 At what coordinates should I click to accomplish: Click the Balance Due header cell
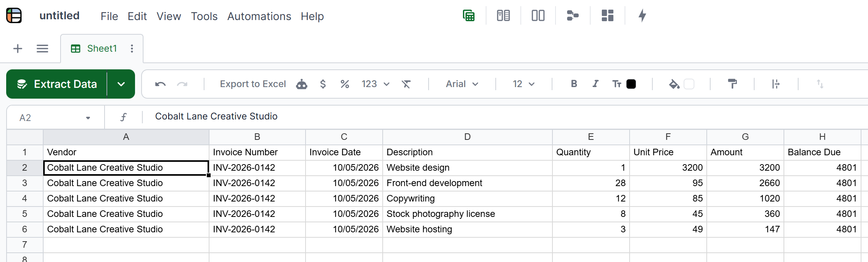[x=822, y=153]
